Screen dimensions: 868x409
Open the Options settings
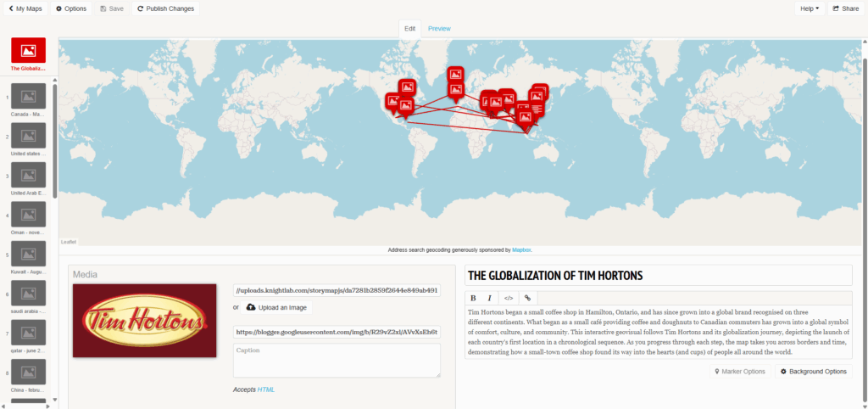pos(71,8)
